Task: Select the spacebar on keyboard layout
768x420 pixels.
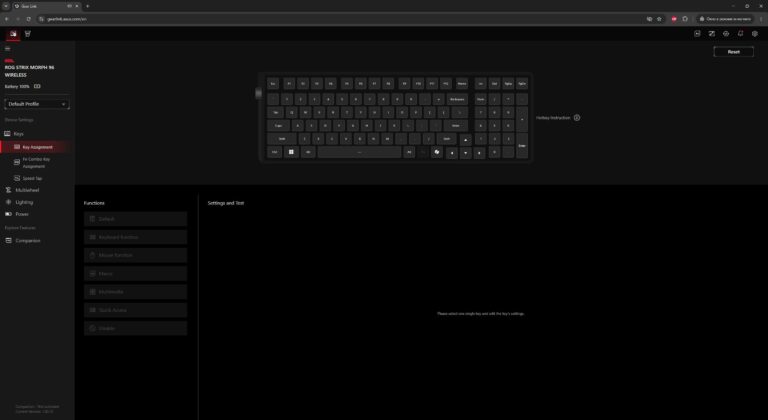Action: click(360, 152)
